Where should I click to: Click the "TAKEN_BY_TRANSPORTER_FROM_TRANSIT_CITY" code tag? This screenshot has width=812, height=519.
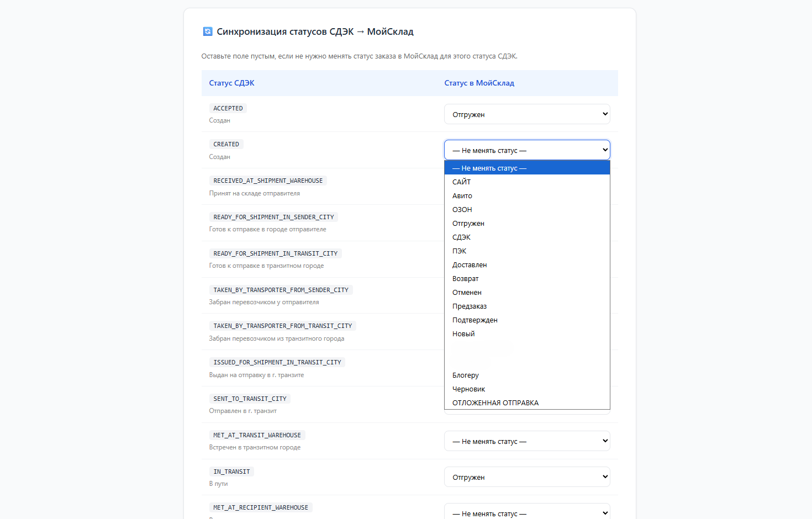283,326
